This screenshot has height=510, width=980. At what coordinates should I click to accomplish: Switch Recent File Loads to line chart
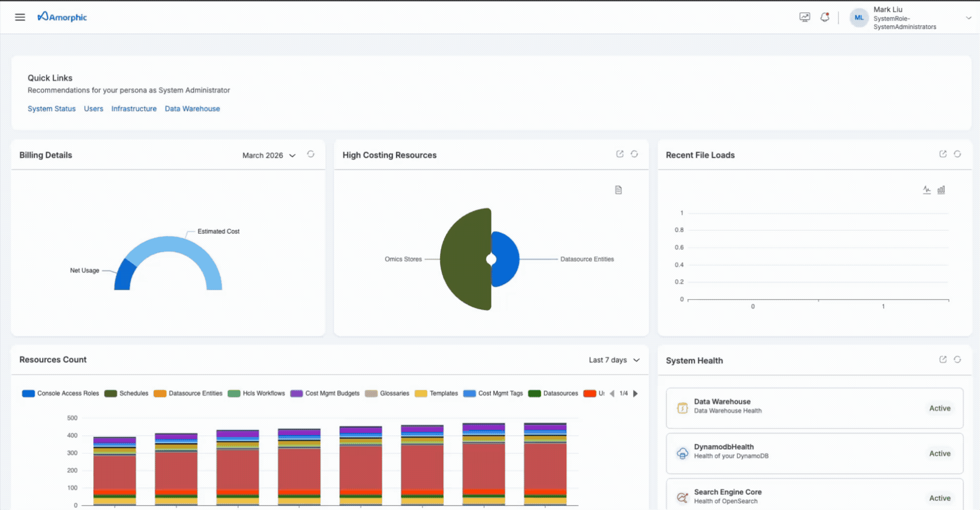pos(927,190)
